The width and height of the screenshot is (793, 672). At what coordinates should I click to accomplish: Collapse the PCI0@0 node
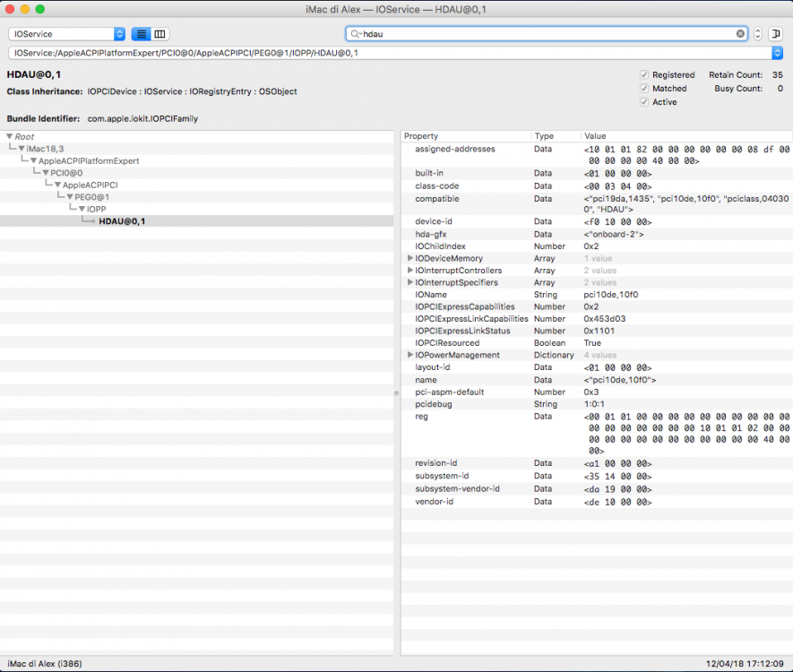point(46,173)
